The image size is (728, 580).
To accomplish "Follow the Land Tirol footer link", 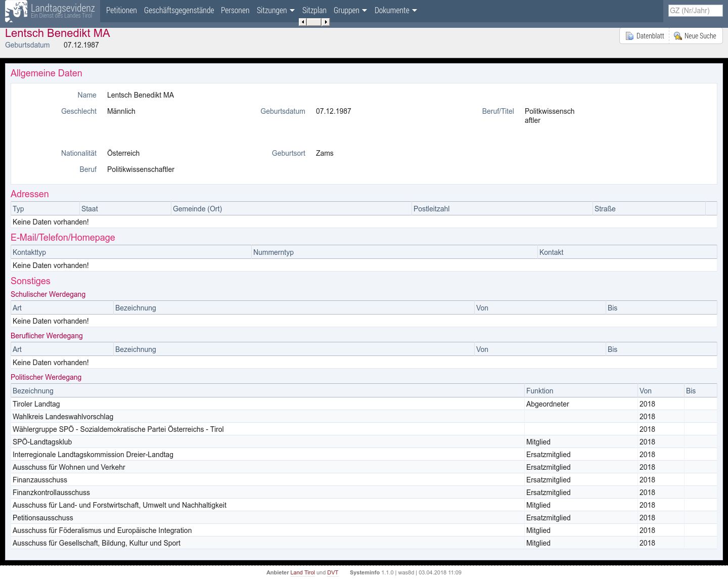I will (x=302, y=572).
